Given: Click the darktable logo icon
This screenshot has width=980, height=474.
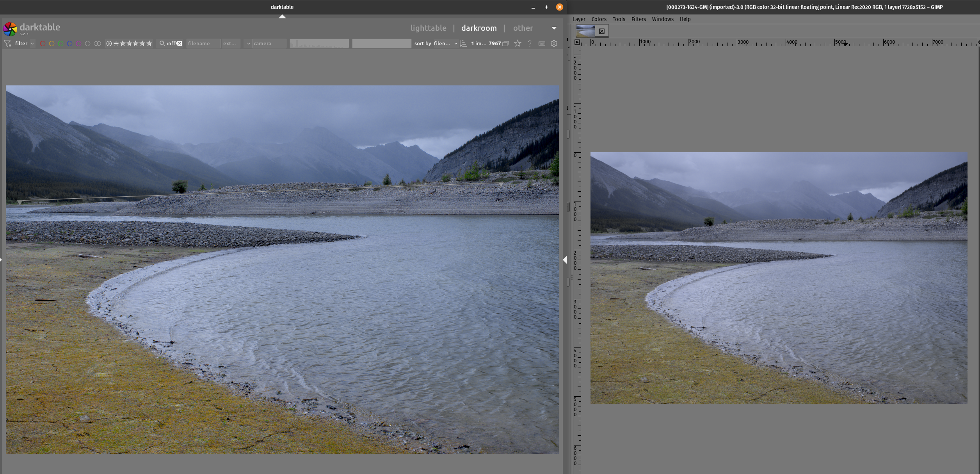Looking at the screenshot, I should (10, 29).
